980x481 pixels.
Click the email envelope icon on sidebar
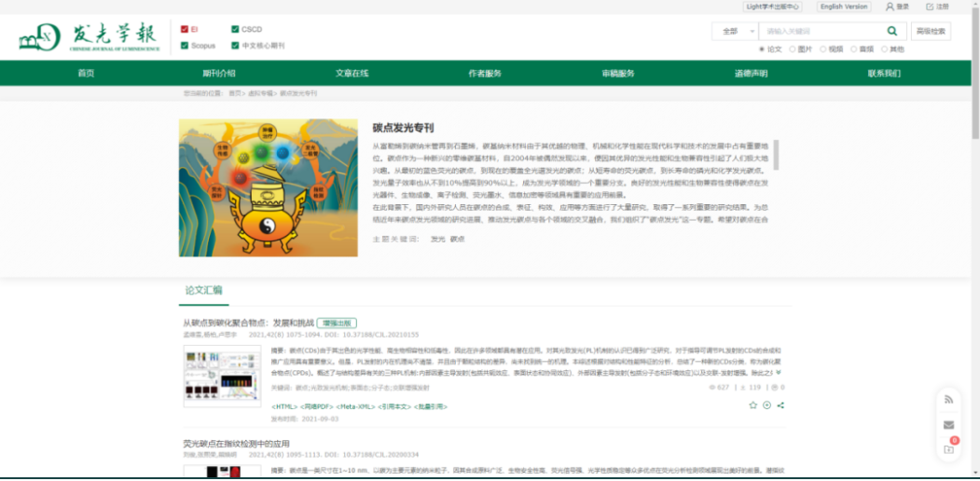coord(948,424)
